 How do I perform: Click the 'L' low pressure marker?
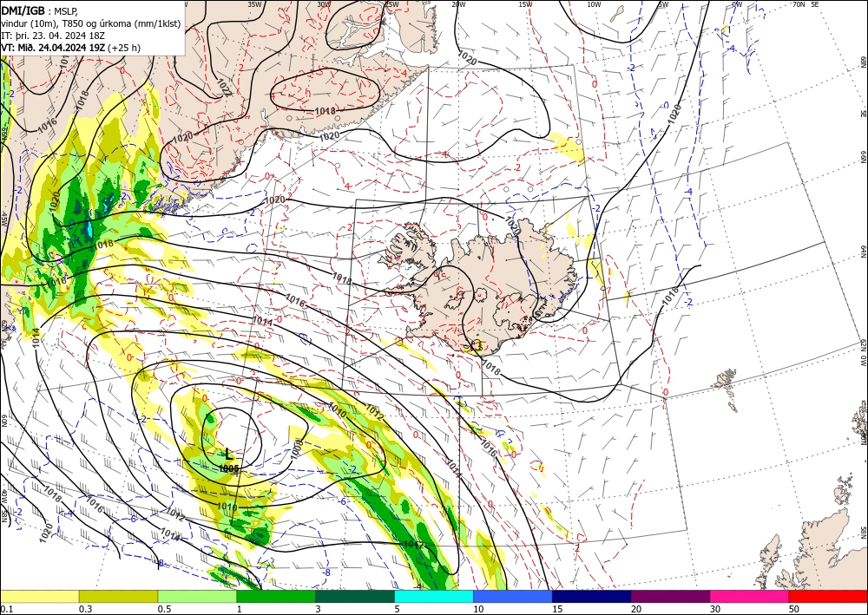point(228,455)
